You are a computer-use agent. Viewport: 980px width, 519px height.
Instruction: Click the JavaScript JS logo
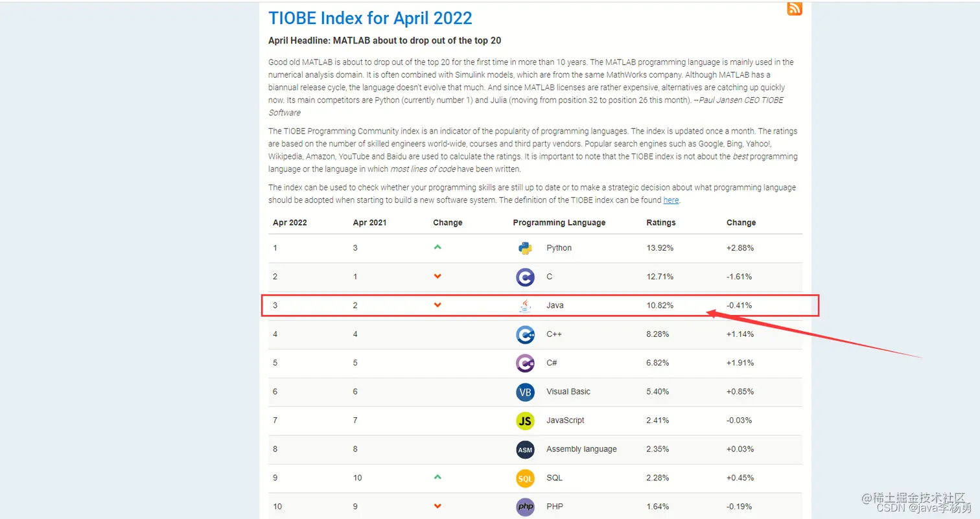(525, 421)
